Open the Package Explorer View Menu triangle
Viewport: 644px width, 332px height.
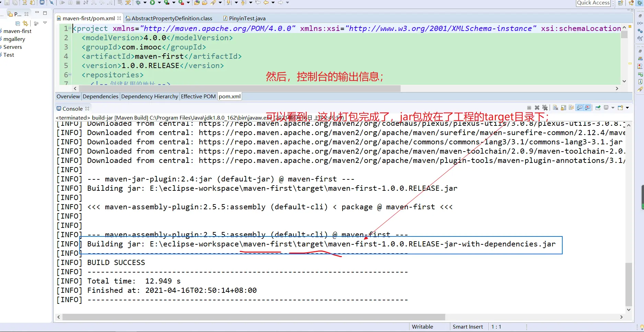pyautogui.click(x=45, y=23)
